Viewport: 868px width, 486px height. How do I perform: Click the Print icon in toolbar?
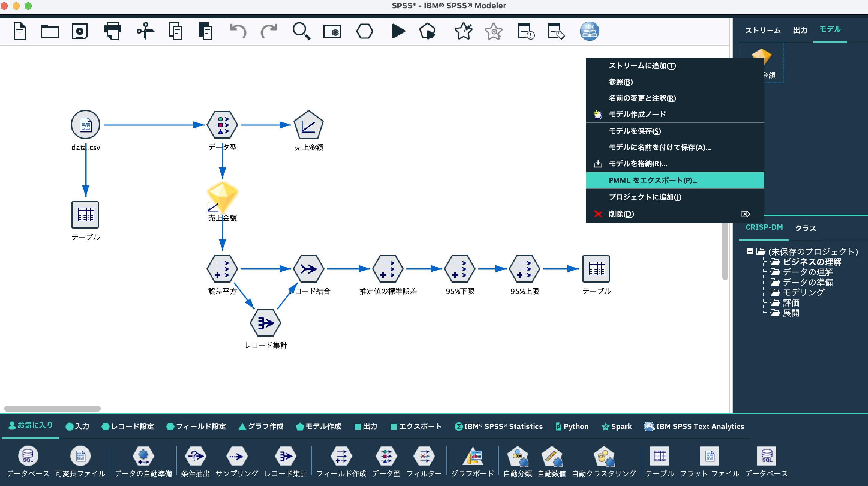pyautogui.click(x=112, y=31)
